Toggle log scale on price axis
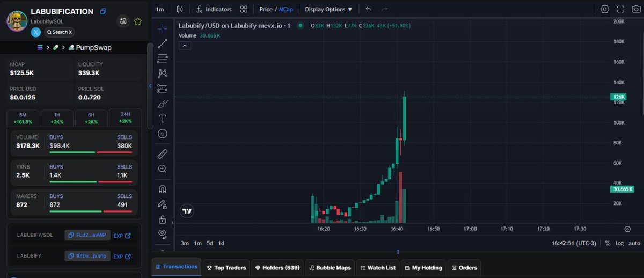The height and width of the screenshot is (278, 644). [x=619, y=243]
